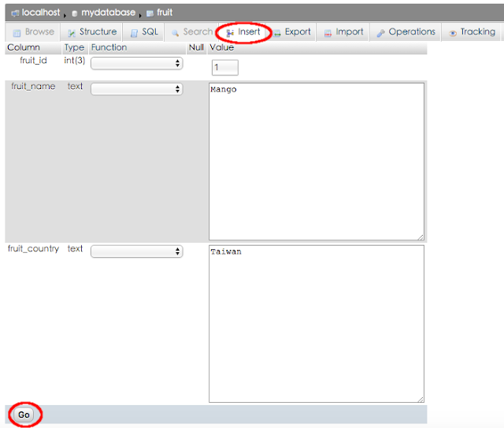Select the Insert tab
The height and width of the screenshot is (428, 504).
click(x=243, y=32)
